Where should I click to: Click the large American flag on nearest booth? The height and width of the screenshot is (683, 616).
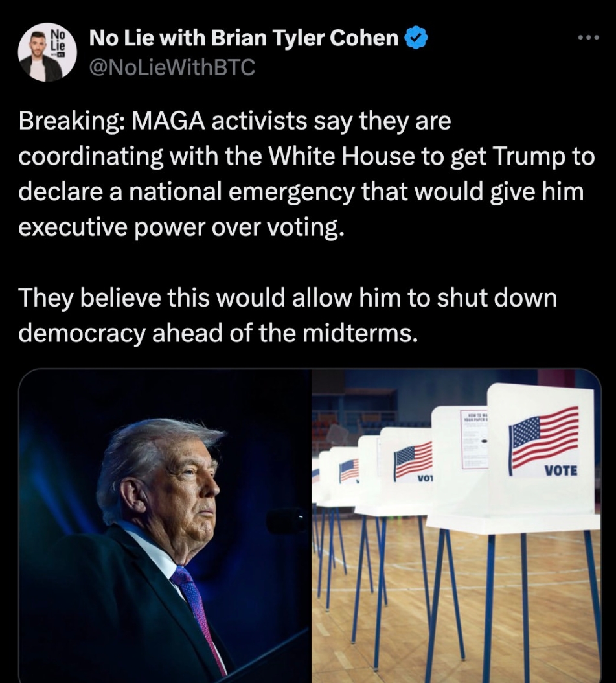click(543, 435)
